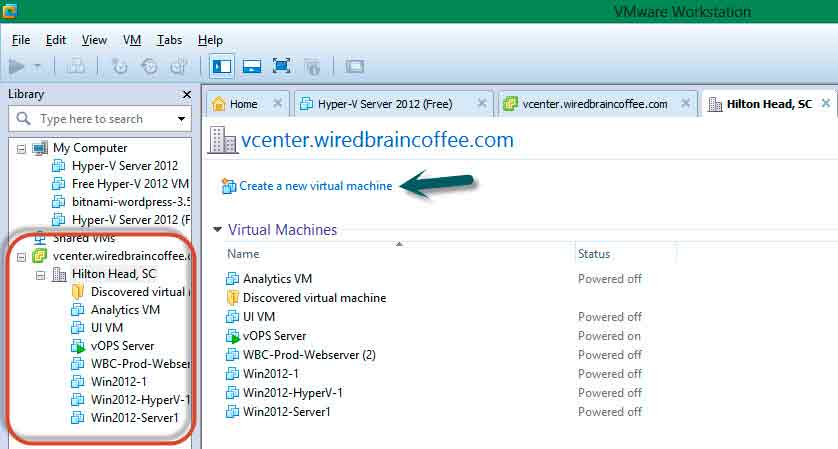Screen dimensions: 838x449
Task: Select Hyper-V Server 2012 in Library tree
Action: 125,166
